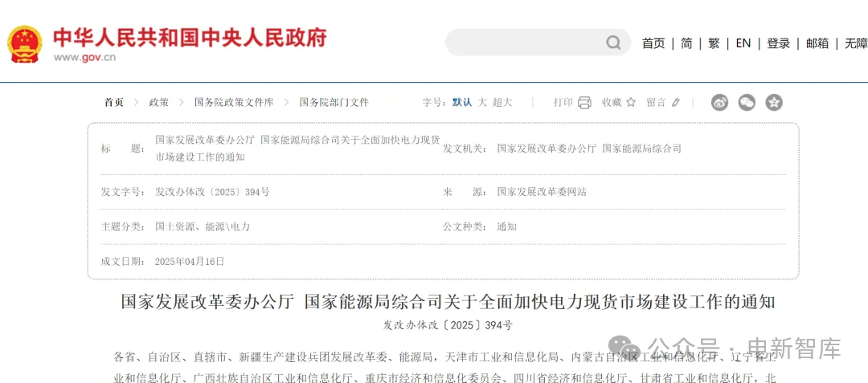The height and width of the screenshot is (383, 868).
Task: Click the main article headline
Action: coord(448,303)
